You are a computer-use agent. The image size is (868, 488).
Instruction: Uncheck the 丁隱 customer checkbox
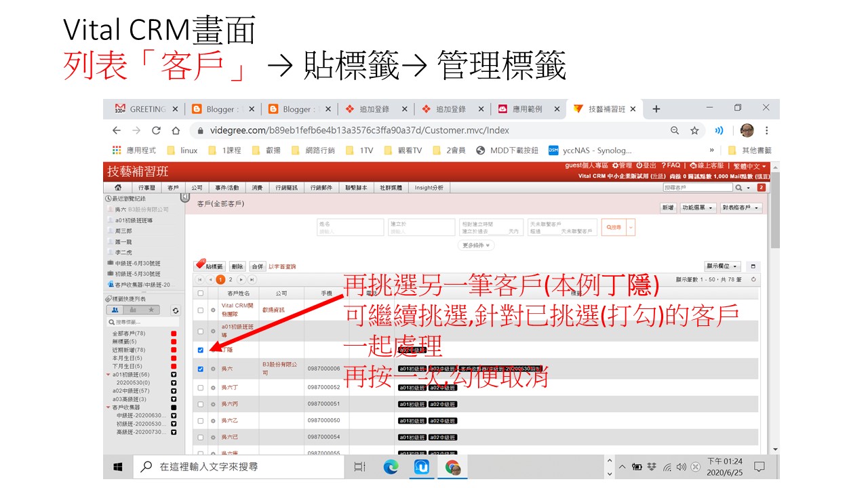point(200,350)
